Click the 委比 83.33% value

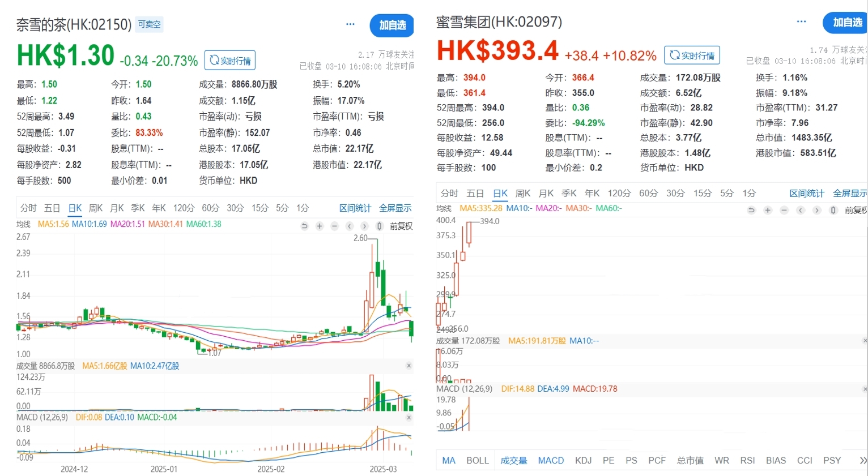[x=149, y=132]
